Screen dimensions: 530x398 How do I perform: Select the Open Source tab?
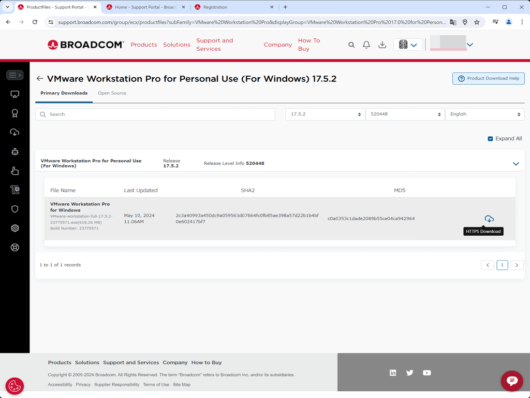click(x=112, y=93)
